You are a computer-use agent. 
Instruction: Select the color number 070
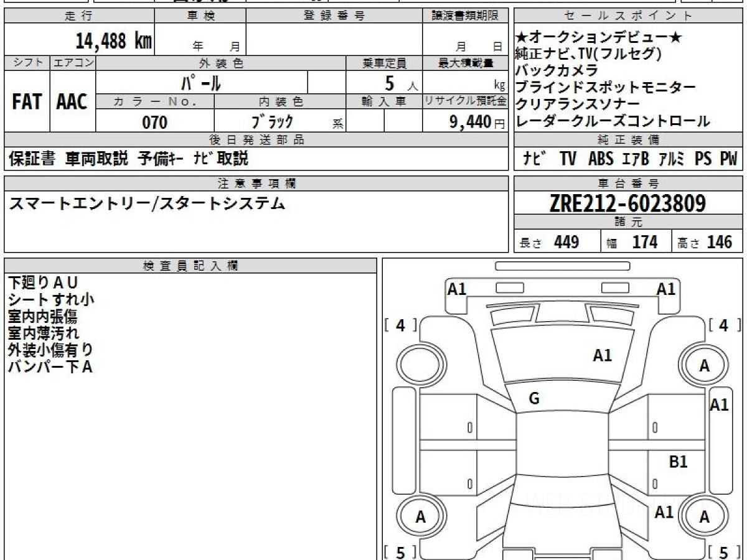[x=155, y=123]
